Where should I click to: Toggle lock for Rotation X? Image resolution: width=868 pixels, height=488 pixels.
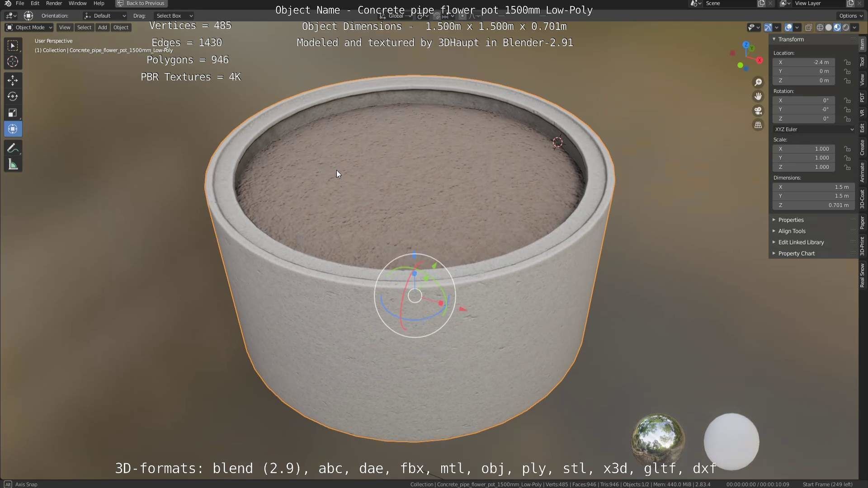click(x=847, y=100)
